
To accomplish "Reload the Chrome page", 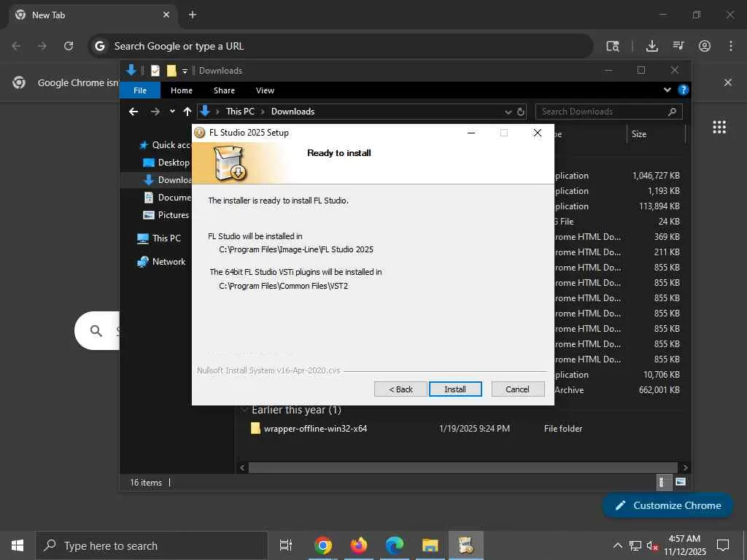I will click(x=69, y=46).
